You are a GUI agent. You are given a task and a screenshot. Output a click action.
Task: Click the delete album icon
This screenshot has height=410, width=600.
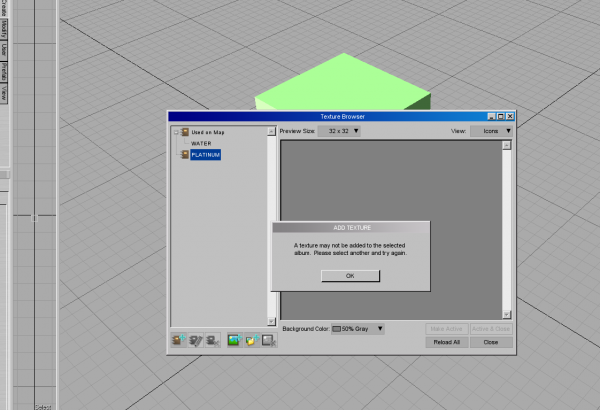coord(211,341)
